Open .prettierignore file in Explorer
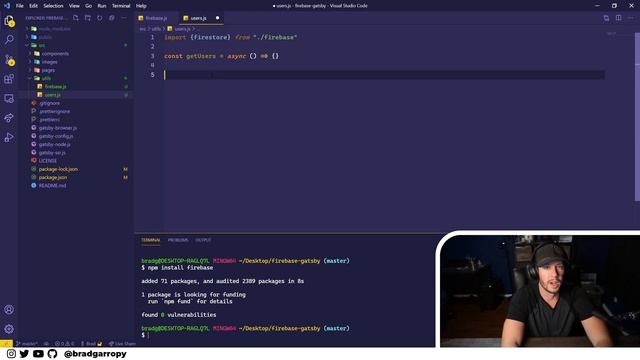This screenshot has height=360, width=640. pos(54,111)
